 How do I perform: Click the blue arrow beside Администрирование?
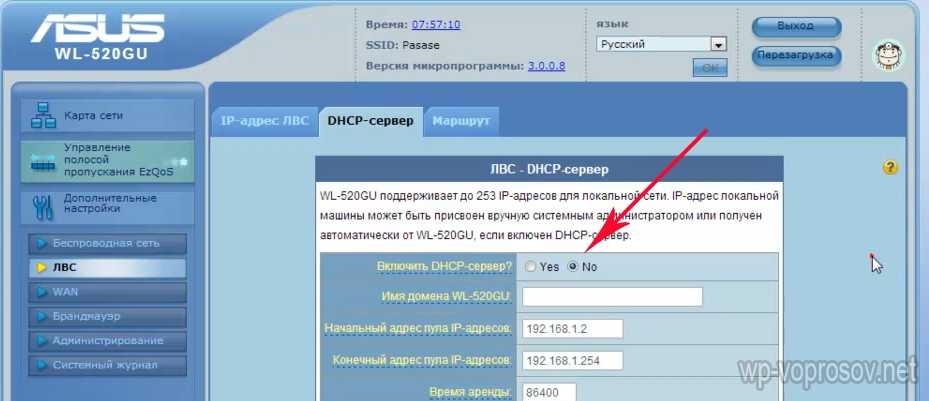pos(41,341)
